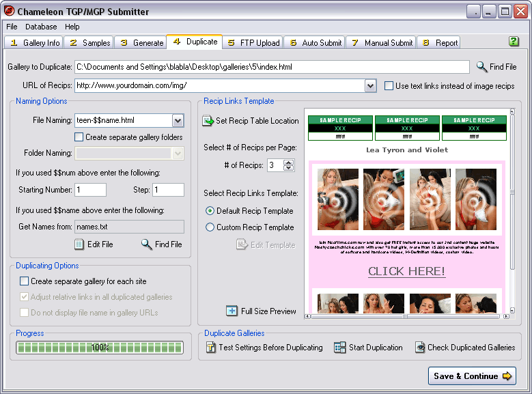This screenshot has height=394, width=532.
Task: Click the Start Duplication icon
Action: (x=339, y=348)
